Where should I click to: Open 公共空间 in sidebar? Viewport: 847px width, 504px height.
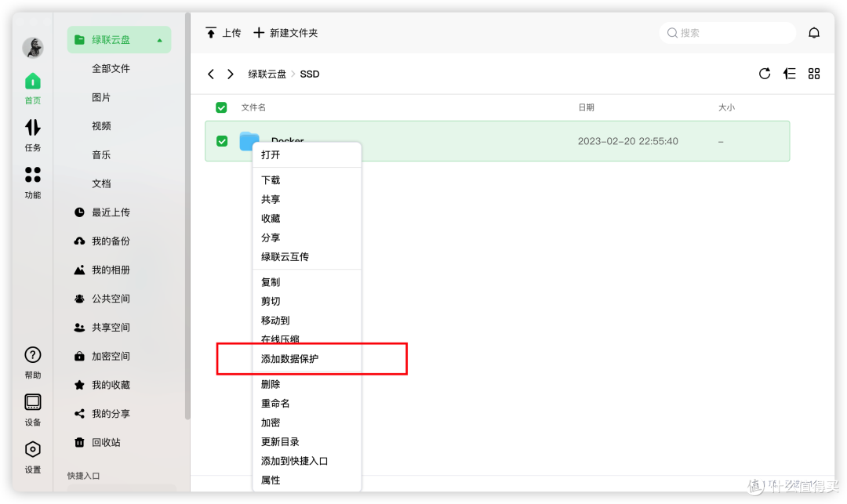tap(102, 299)
